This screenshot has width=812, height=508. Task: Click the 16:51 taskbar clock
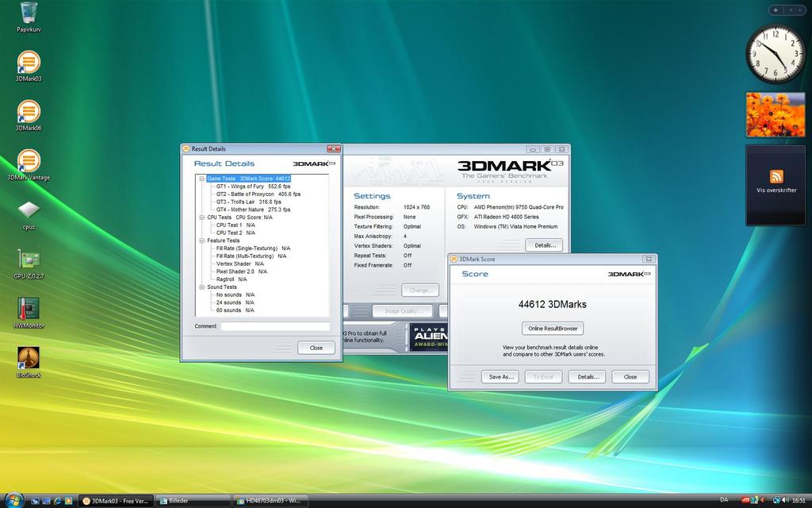[x=799, y=501]
